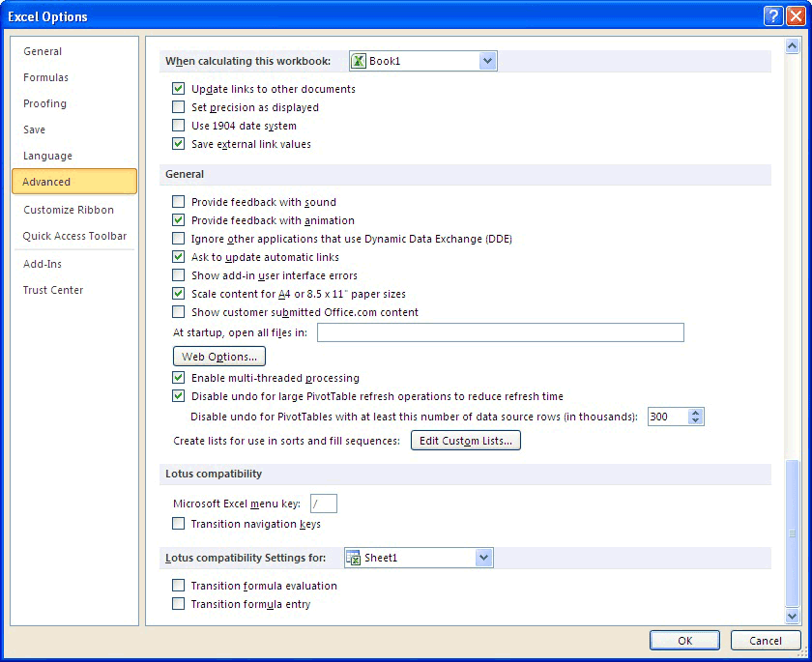This screenshot has width=812, height=662.
Task: Click the Web Options button
Action: click(x=219, y=357)
